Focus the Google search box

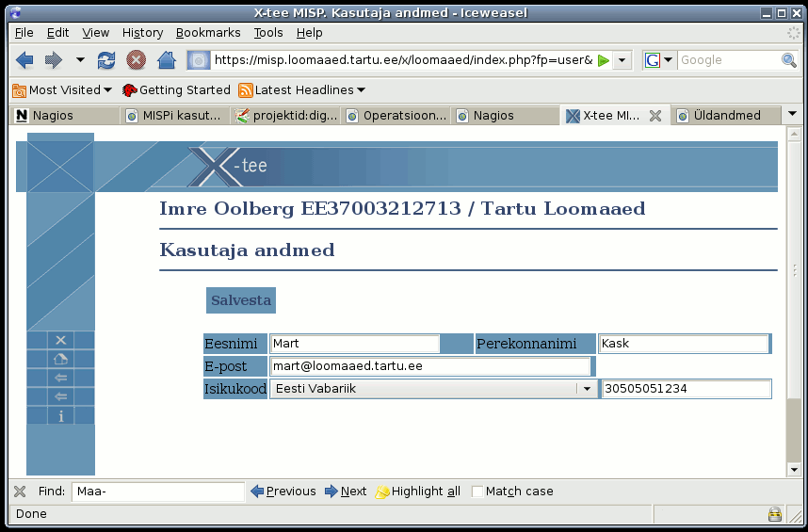(729, 60)
